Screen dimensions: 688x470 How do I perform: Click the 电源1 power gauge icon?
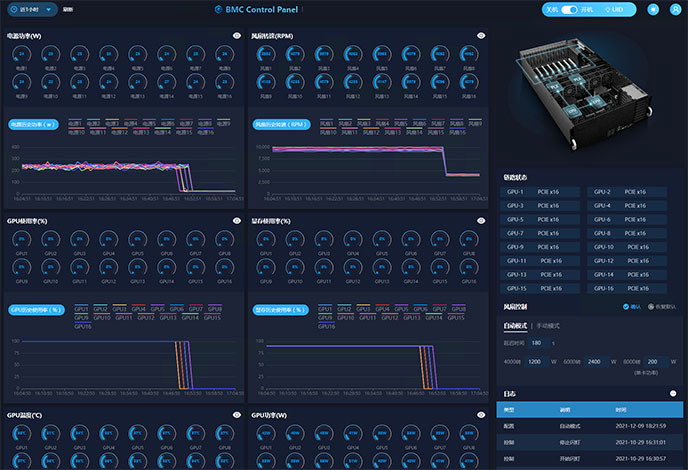coord(20,56)
